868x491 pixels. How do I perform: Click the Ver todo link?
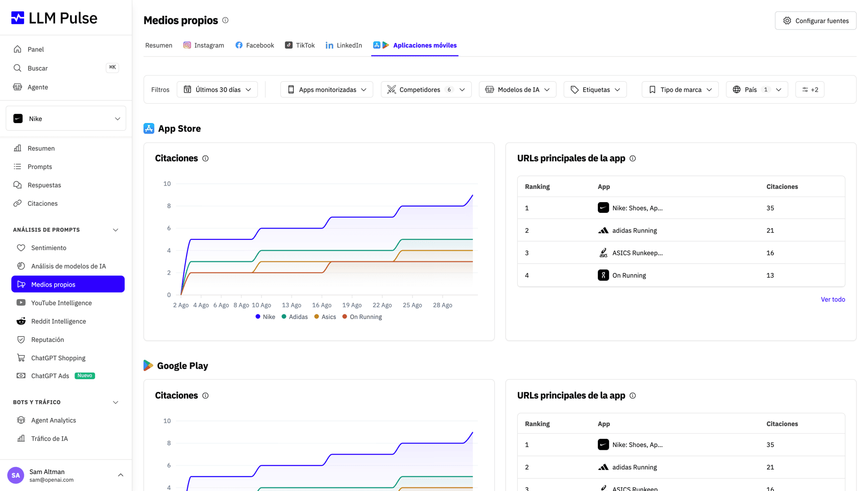[833, 300]
